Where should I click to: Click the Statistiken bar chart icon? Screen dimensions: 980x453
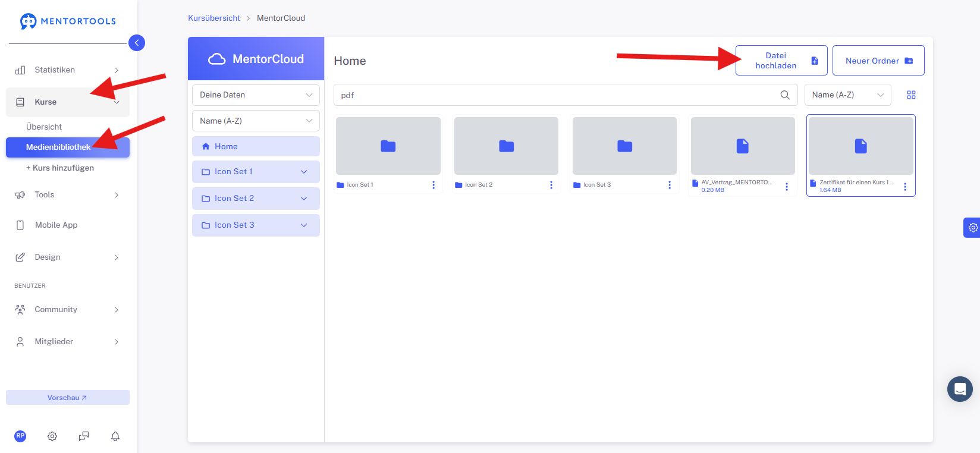(20, 70)
